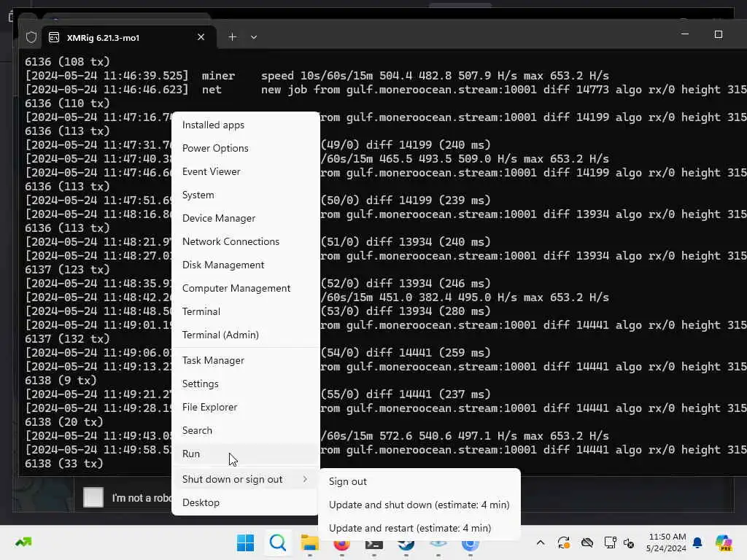Select Update and restart option
This screenshot has width=747, height=560.
point(419,528)
